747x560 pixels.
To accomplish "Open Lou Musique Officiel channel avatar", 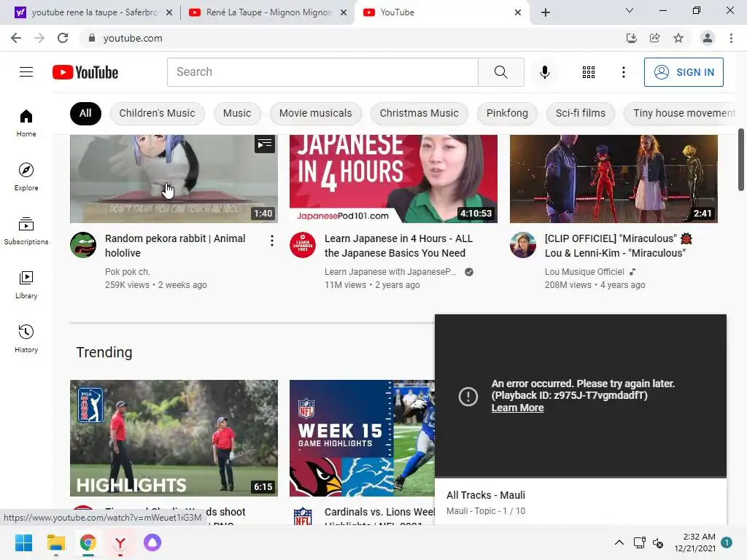I will click(523, 245).
